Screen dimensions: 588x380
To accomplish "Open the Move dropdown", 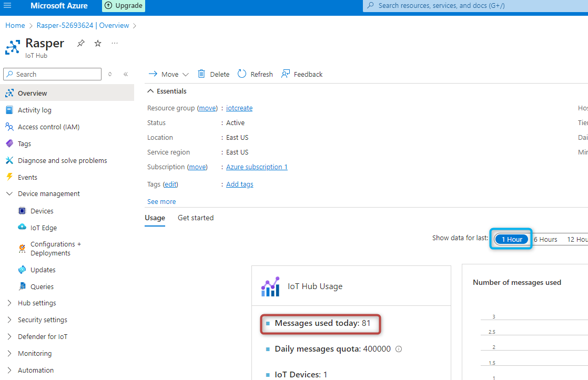I will coord(168,74).
